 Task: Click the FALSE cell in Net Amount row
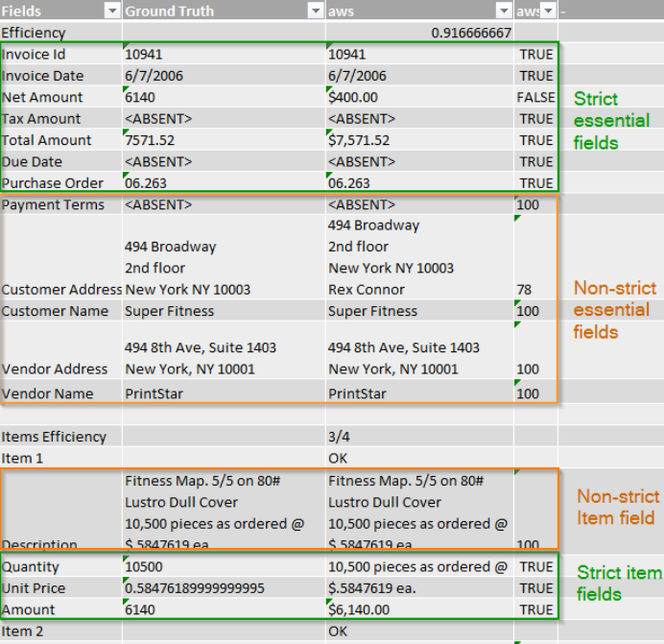[x=535, y=97]
